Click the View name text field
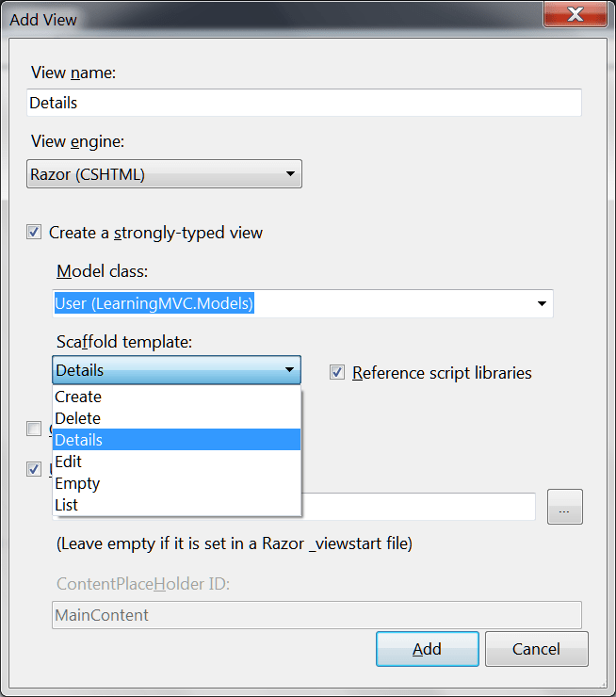Viewport: 616px width, 697px height. pyautogui.click(x=304, y=103)
